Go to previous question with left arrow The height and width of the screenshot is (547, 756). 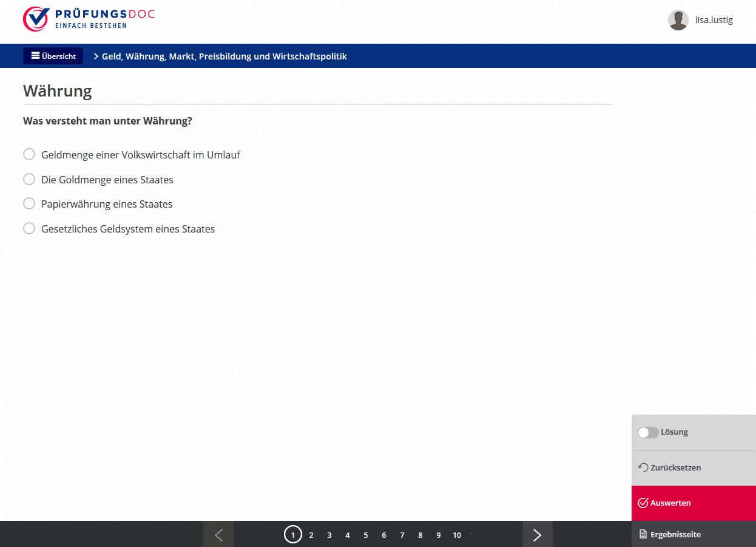coord(218,534)
